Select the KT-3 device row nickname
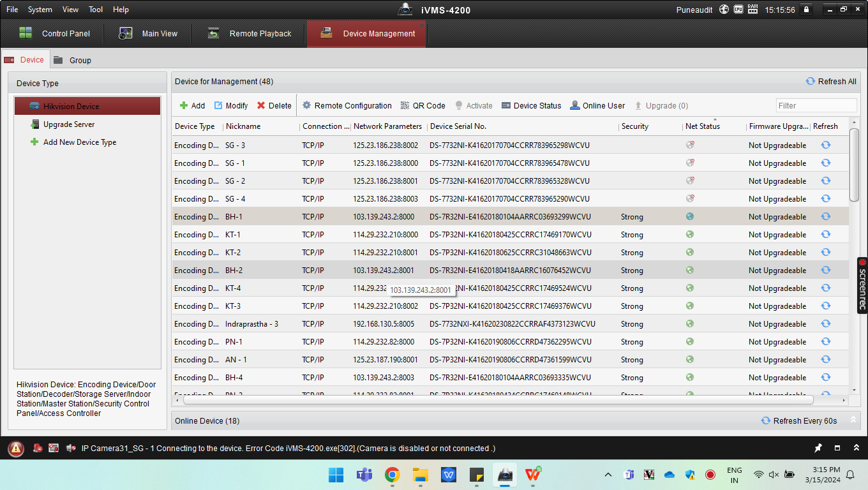 pos(233,306)
